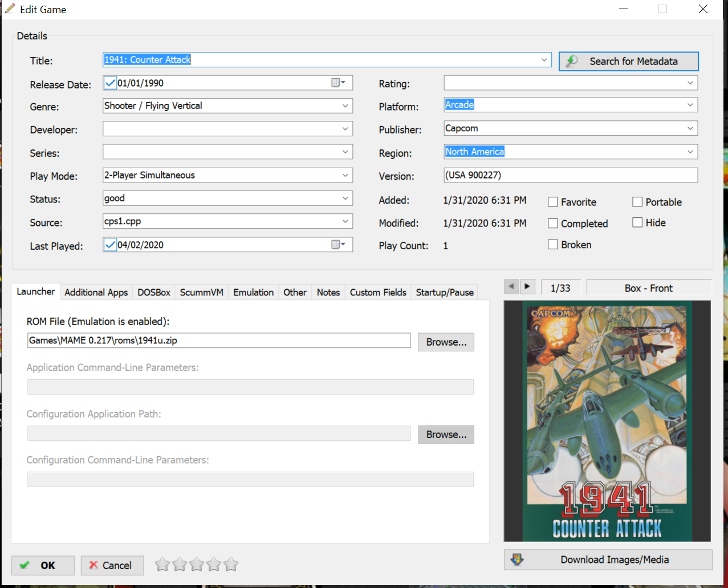This screenshot has height=588, width=728.
Task: Confirm changes with OK button
Action: click(x=43, y=565)
